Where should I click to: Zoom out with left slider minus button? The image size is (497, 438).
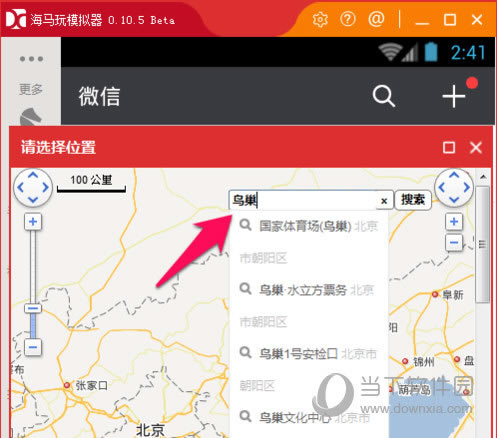[33, 347]
